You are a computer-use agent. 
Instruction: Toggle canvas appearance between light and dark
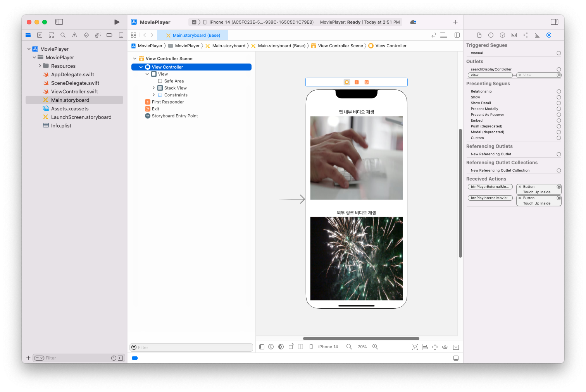[x=281, y=347]
